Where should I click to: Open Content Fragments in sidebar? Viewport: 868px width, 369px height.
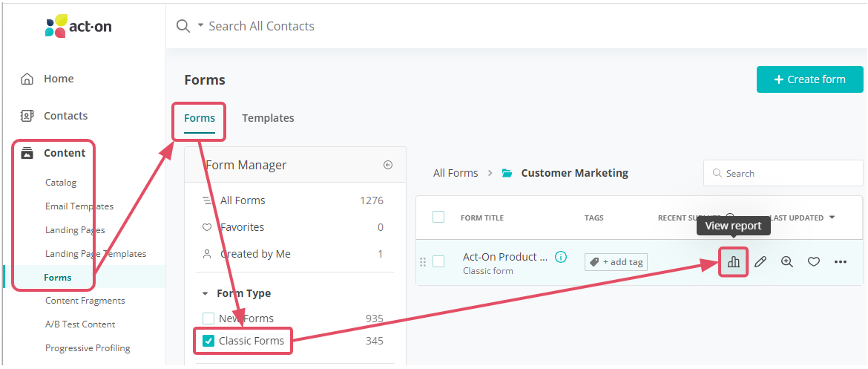click(x=85, y=300)
